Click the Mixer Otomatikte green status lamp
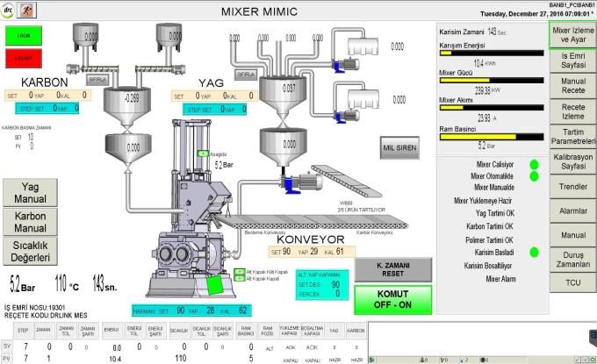Screen dimensions: 597x364 pyautogui.click(x=534, y=176)
